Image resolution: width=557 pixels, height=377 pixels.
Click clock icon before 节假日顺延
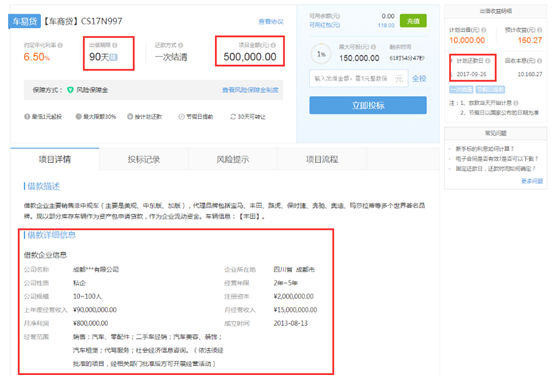click(181, 117)
